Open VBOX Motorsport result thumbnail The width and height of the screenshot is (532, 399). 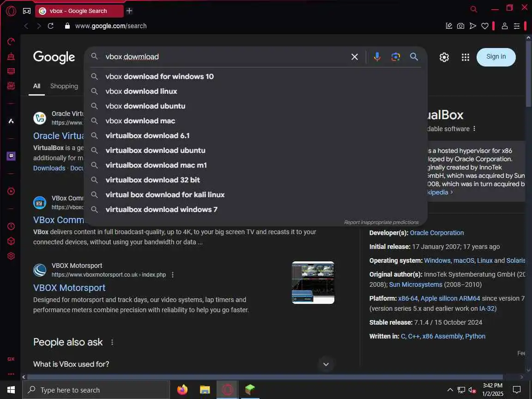[313, 283]
